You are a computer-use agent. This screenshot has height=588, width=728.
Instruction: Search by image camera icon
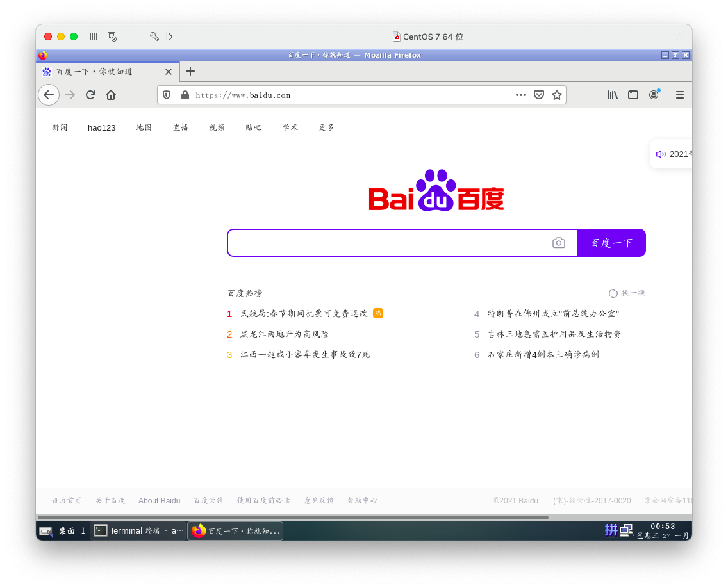(559, 243)
